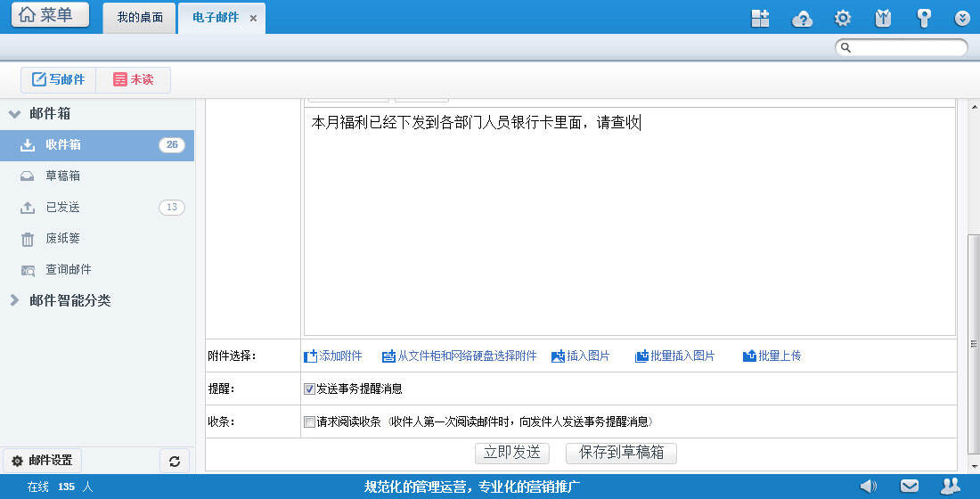Open the 草稿箱 folder

[x=63, y=176]
